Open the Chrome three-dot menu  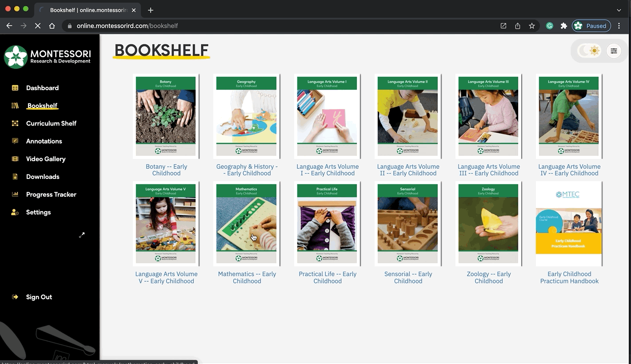(x=619, y=26)
